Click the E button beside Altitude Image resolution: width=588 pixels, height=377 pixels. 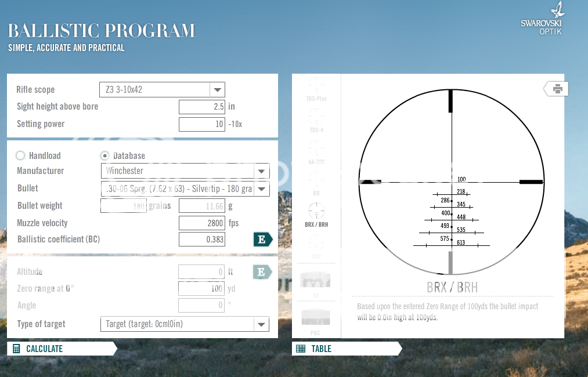(x=262, y=271)
